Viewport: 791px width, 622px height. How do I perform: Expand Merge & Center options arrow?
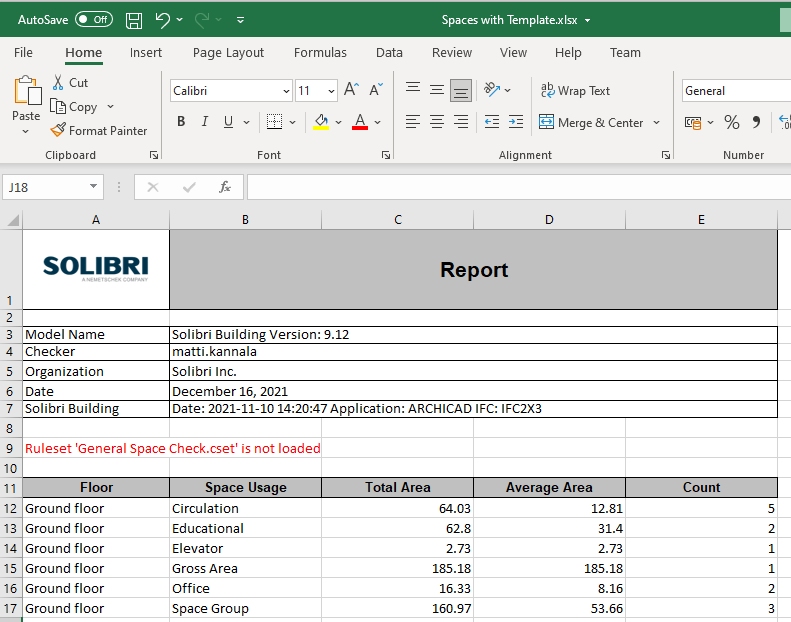656,123
